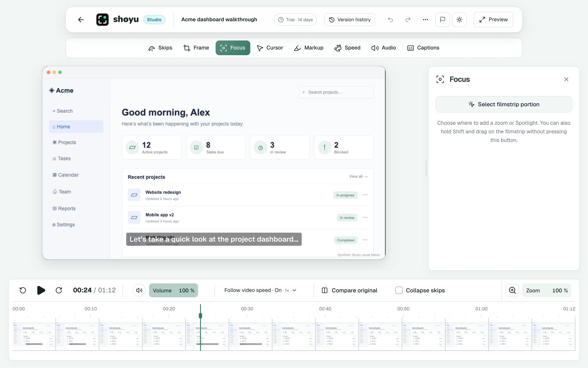588x368 pixels.
Task: Close the Focus panel
Action: 566,79
